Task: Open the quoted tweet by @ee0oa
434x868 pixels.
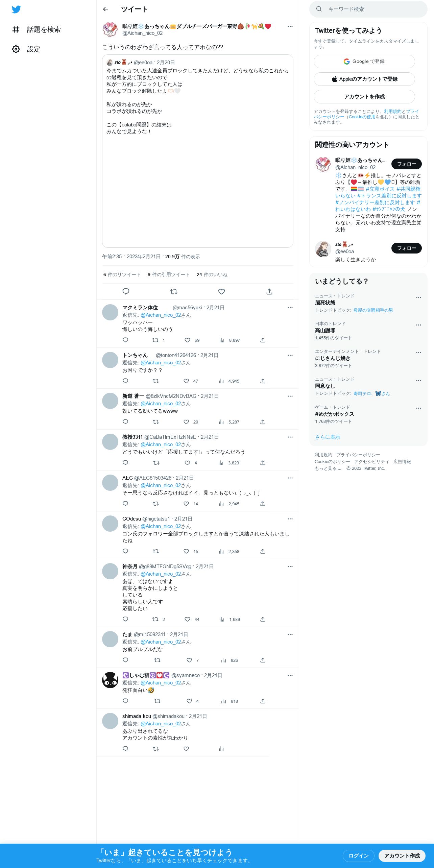Action: point(197,151)
